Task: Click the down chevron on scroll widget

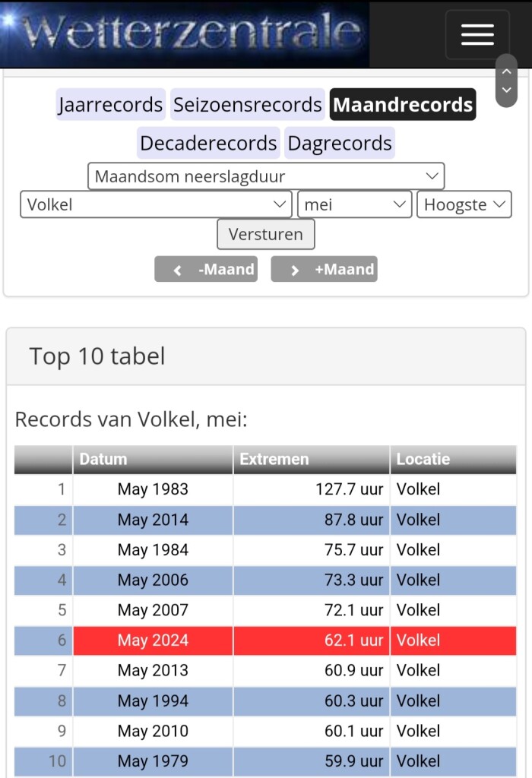Action: pyautogui.click(x=507, y=90)
